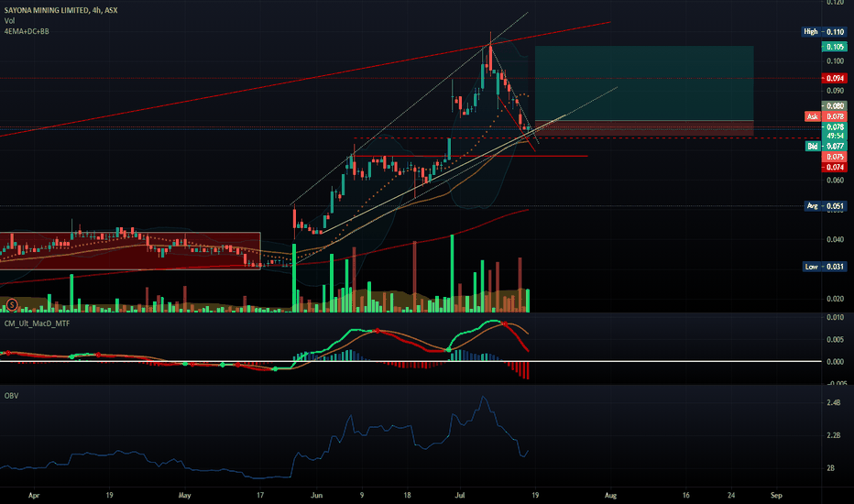
Task: Click the 0.080 price label
Action: 834,105
